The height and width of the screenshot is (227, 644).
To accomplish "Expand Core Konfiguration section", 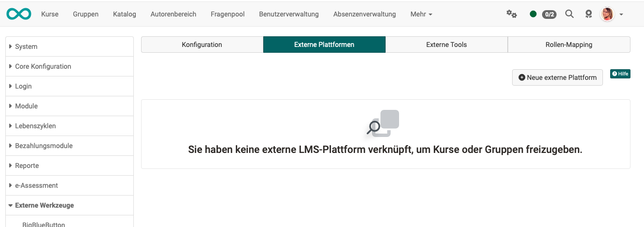I will pyautogui.click(x=70, y=66).
